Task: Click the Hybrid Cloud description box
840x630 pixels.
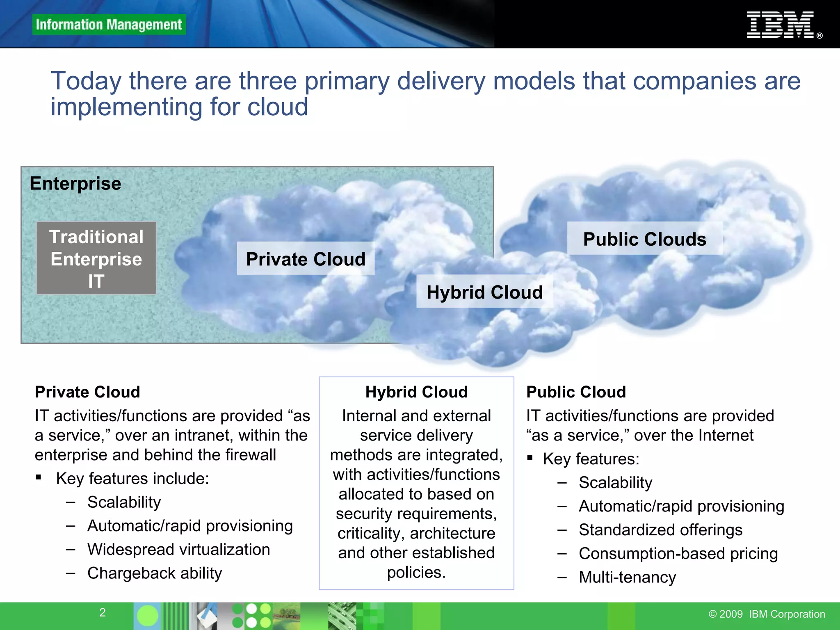Action: tap(416, 483)
